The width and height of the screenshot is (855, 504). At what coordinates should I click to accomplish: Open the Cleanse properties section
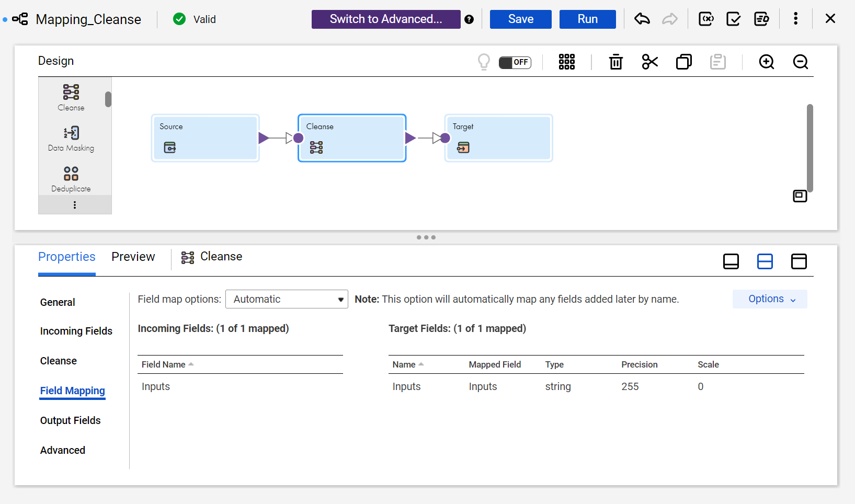[59, 361]
